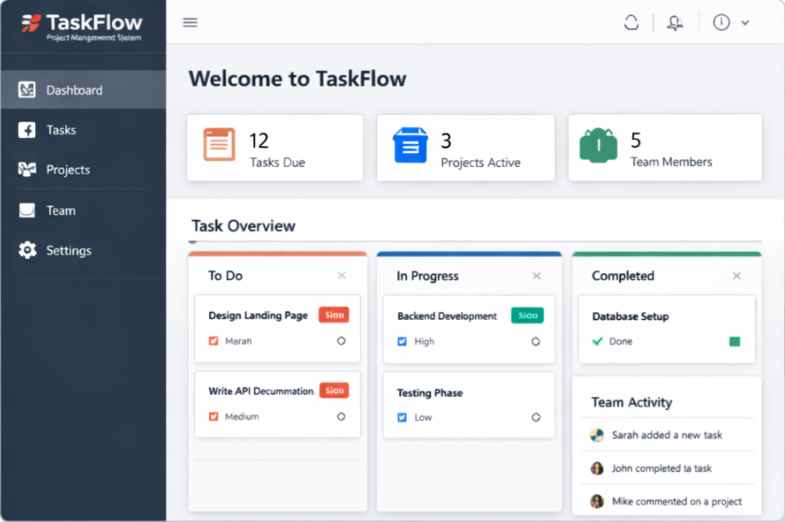Click the blue Projects Active archive icon
Image resolution: width=785 pixels, height=522 pixels.
click(x=410, y=145)
